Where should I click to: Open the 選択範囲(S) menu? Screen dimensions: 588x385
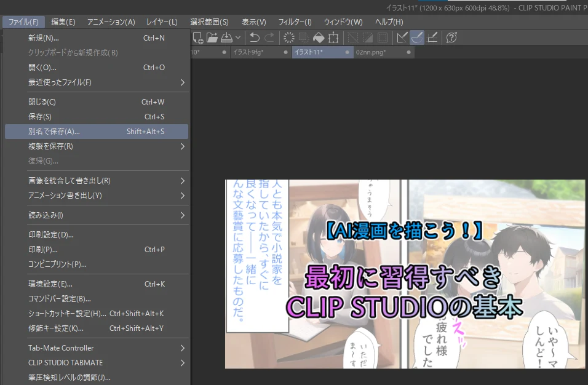coord(209,22)
